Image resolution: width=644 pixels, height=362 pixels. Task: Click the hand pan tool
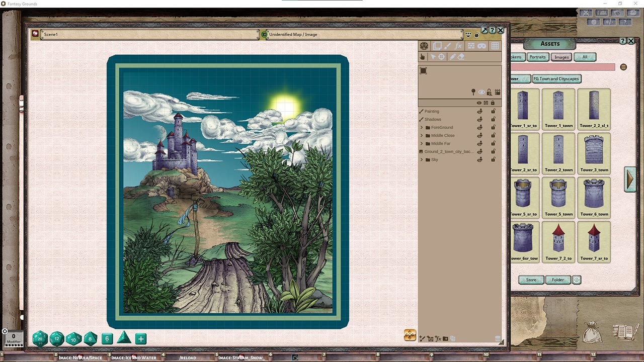pos(423,57)
